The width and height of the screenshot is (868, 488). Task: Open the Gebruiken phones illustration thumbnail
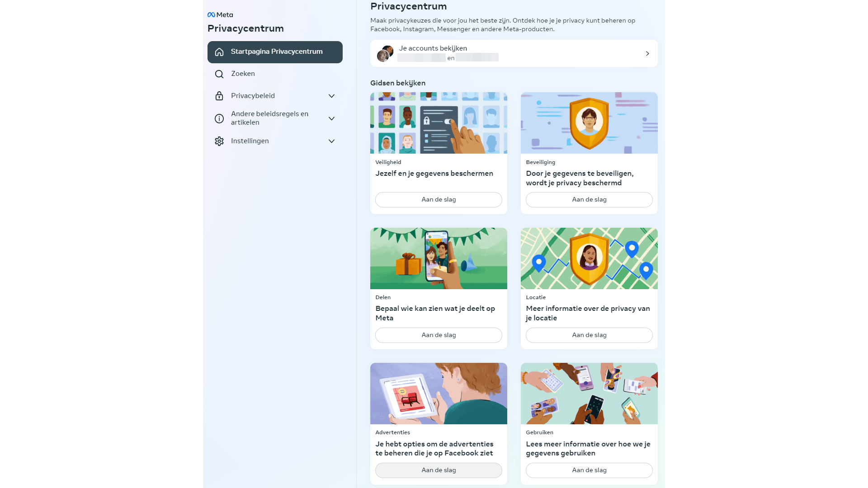(589, 394)
